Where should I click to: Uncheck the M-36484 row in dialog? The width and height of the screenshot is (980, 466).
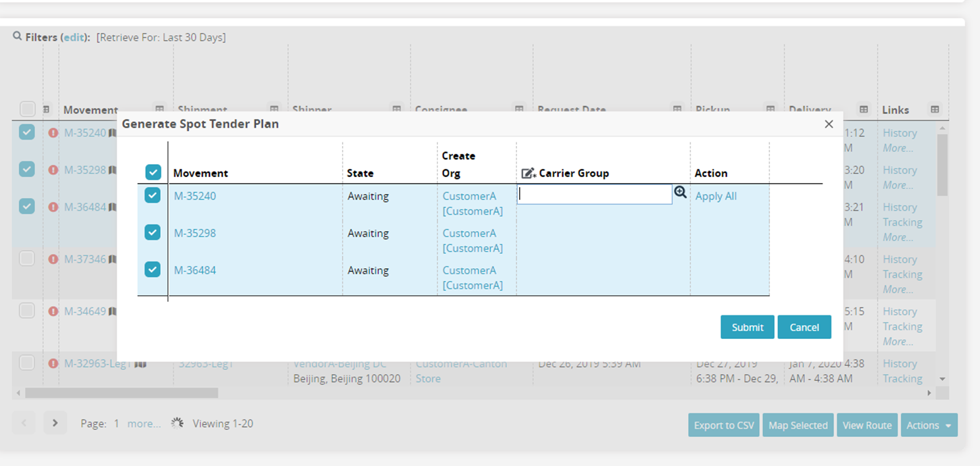tap(153, 269)
